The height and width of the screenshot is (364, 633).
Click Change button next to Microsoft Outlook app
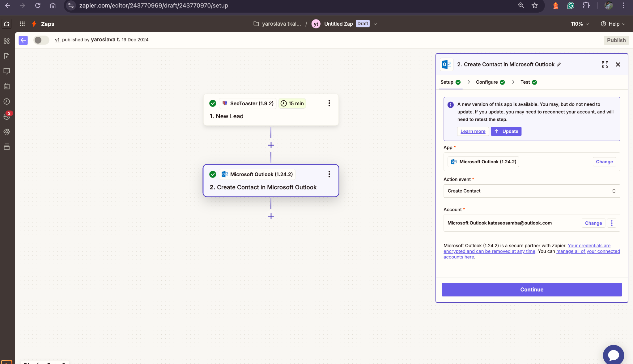(604, 161)
